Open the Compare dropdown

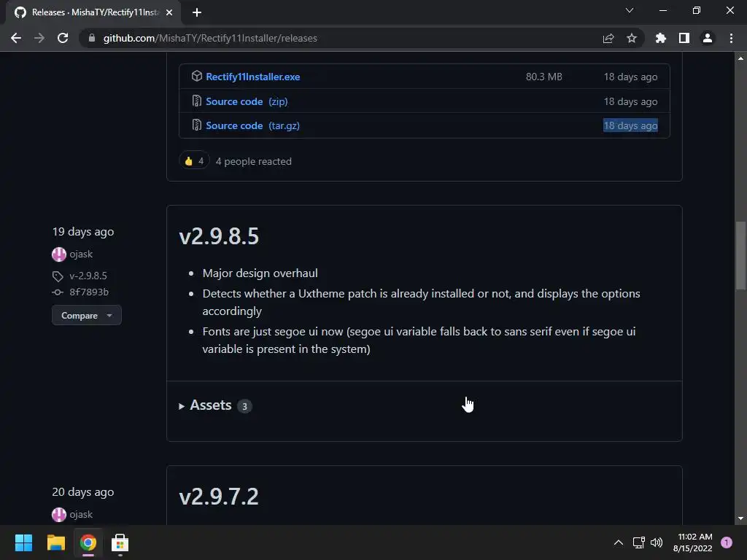click(x=87, y=315)
